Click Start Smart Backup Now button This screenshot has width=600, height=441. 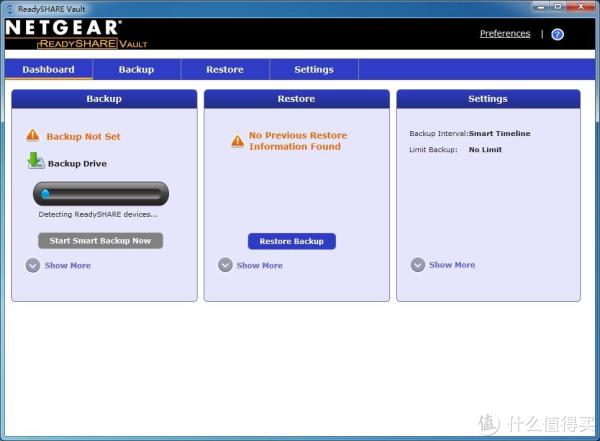point(100,241)
